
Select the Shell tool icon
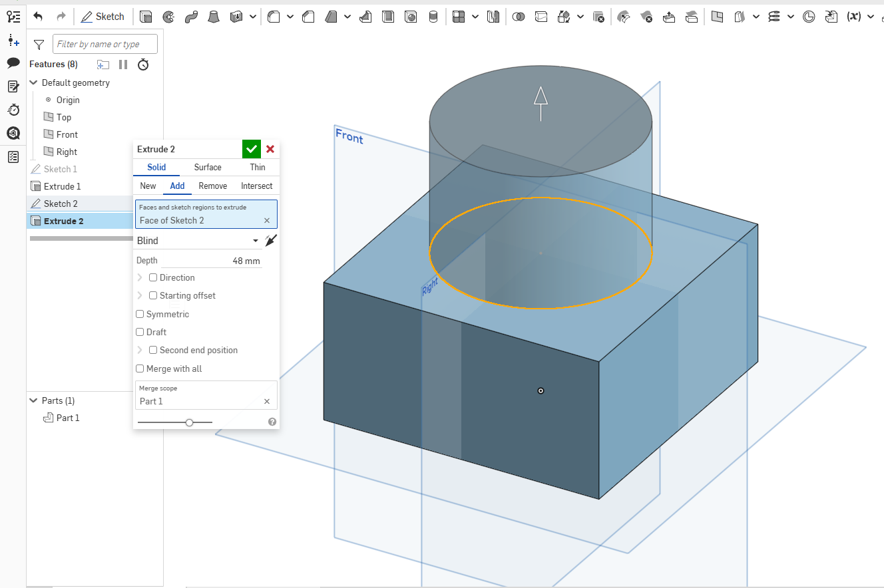(388, 17)
